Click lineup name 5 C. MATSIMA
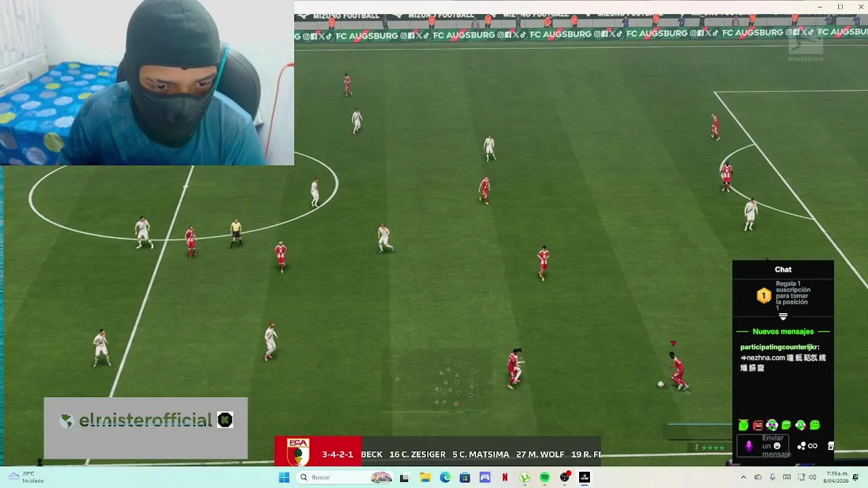Viewport: 868px width, 488px height. point(481,454)
